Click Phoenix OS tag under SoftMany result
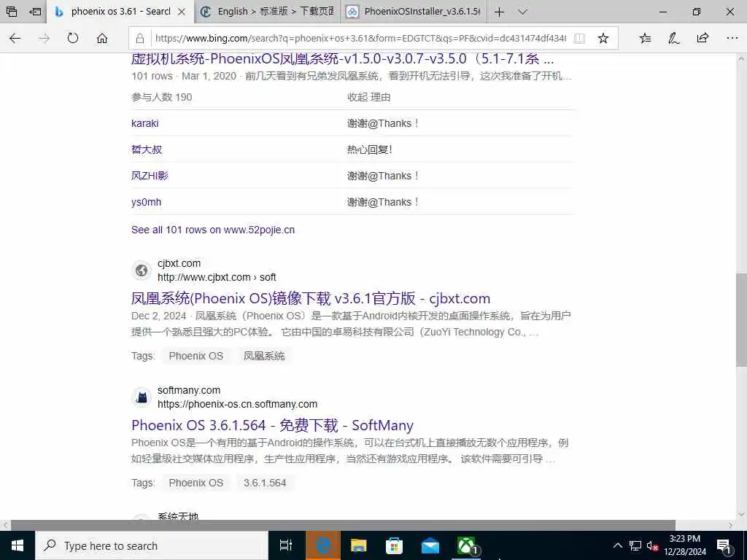Viewport: 747px width, 560px height. (196, 483)
